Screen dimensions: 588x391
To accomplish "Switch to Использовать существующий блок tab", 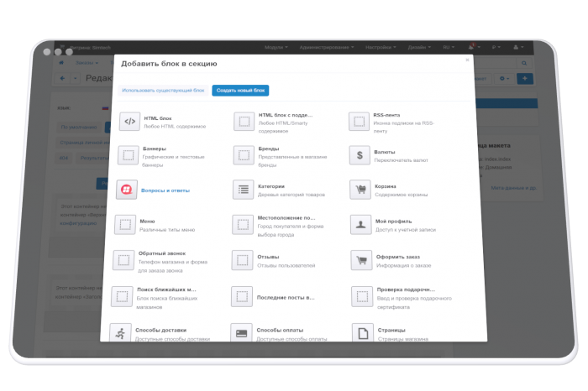I will click(x=163, y=91).
